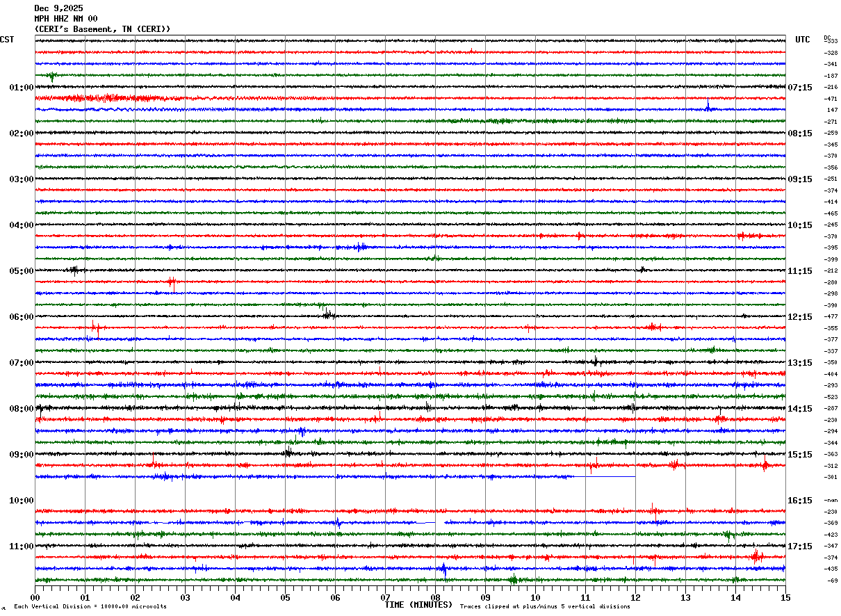Click the "Traces clipped" footer note
This screenshot has width=841, height=616.
pyautogui.click(x=545, y=607)
